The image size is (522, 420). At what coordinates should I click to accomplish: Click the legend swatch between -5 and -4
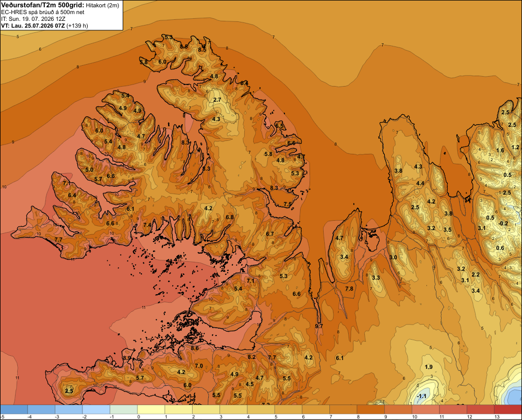(14, 409)
